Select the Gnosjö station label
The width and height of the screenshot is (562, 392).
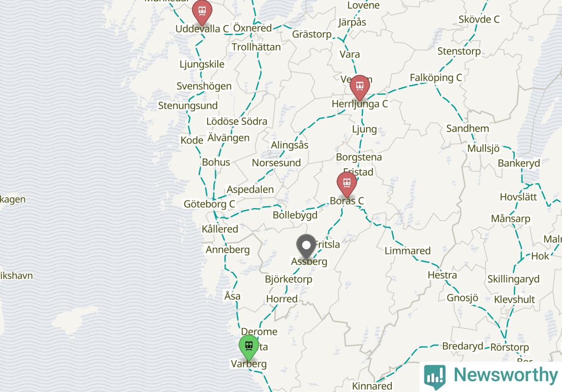(462, 298)
